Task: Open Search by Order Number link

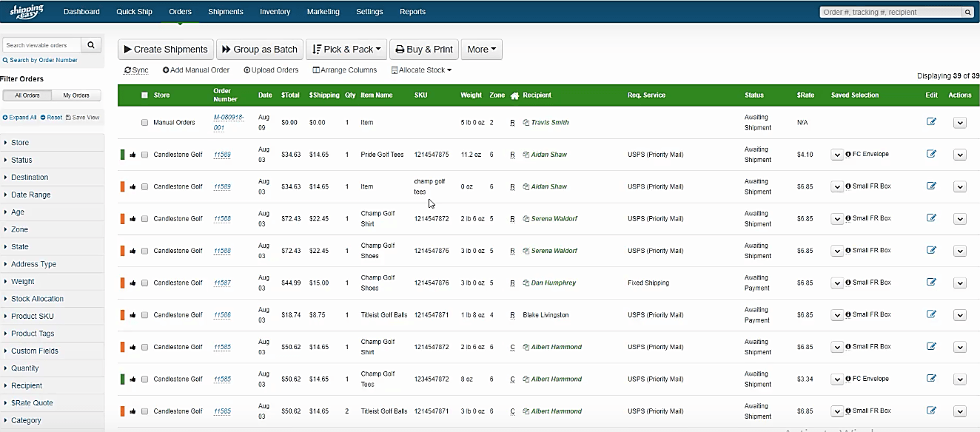Action: pos(40,61)
